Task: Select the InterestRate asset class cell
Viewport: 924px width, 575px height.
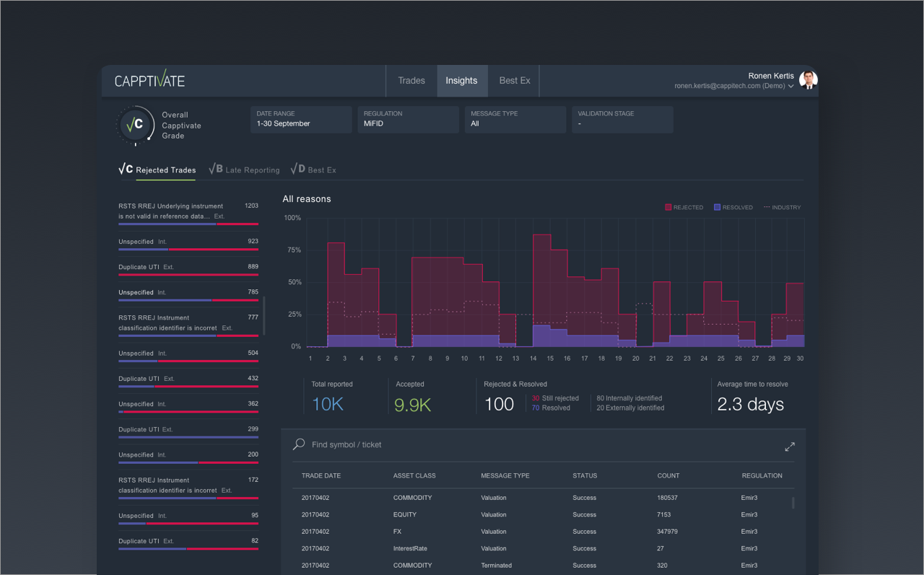Action: [411, 549]
